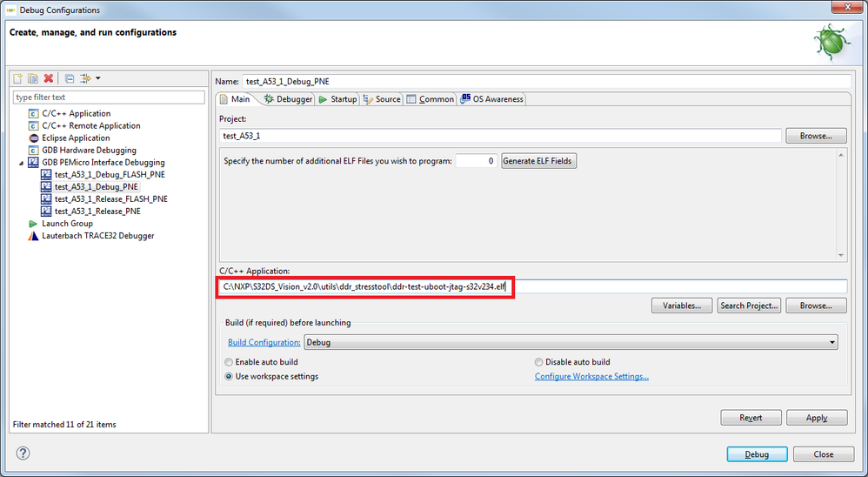Click ELF panel scrollbar down arrow
Image resolution: width=868 pixels, height=477 pixels.
841,255
